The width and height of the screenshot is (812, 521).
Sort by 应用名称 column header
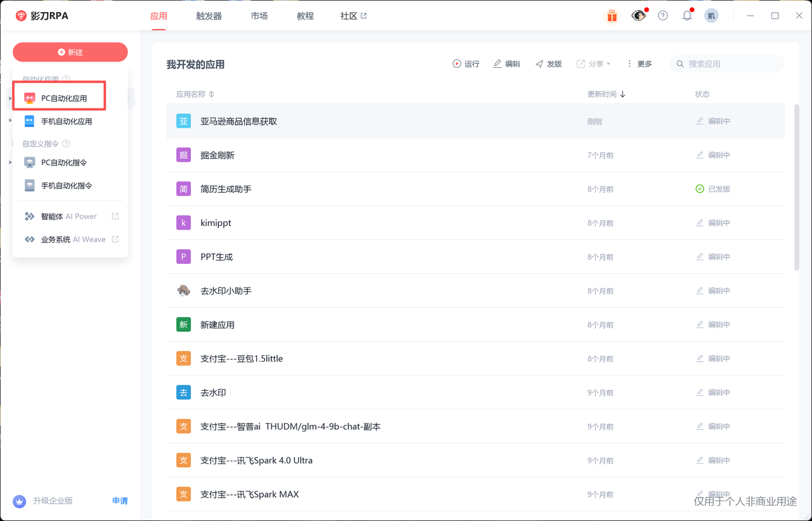pos(195,94)
